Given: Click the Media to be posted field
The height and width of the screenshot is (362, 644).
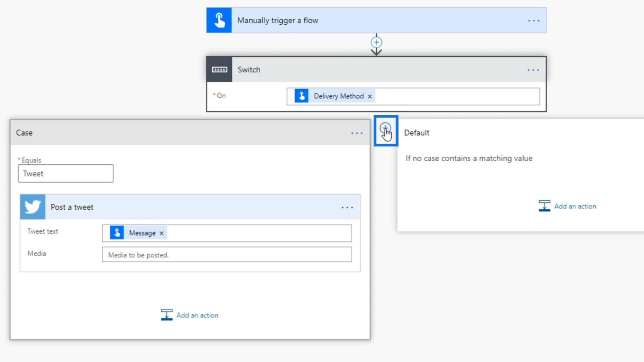Looking at the screenshot, I should click(227, 255).
